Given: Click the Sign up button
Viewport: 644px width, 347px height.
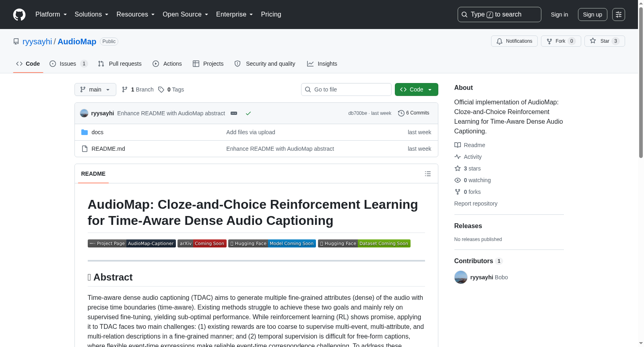Looking at the screenshot, I should click(592, 15).
